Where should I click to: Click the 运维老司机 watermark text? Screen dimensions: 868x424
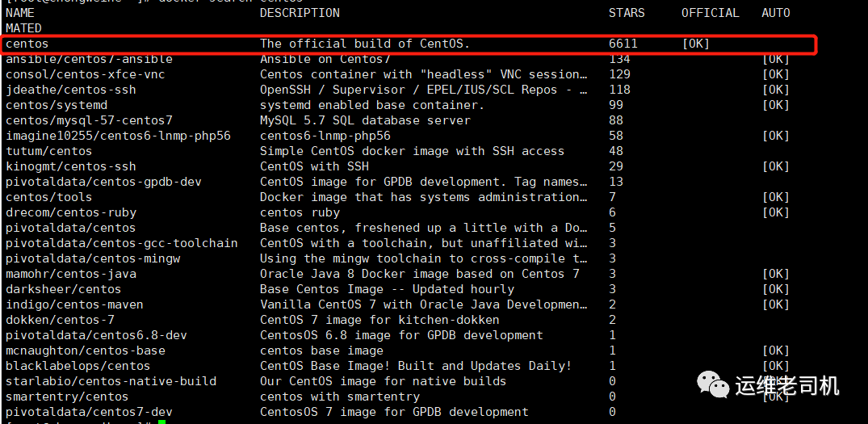pyautogui.click(x=787, y=386)
